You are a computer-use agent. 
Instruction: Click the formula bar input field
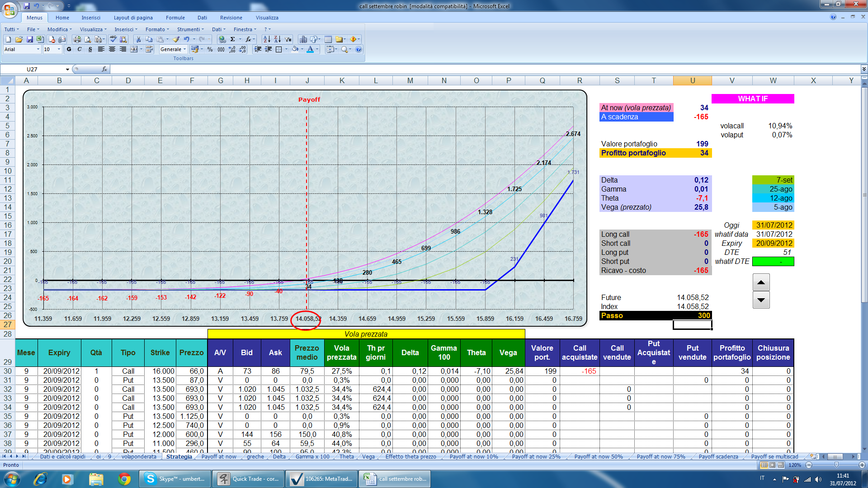485,69
